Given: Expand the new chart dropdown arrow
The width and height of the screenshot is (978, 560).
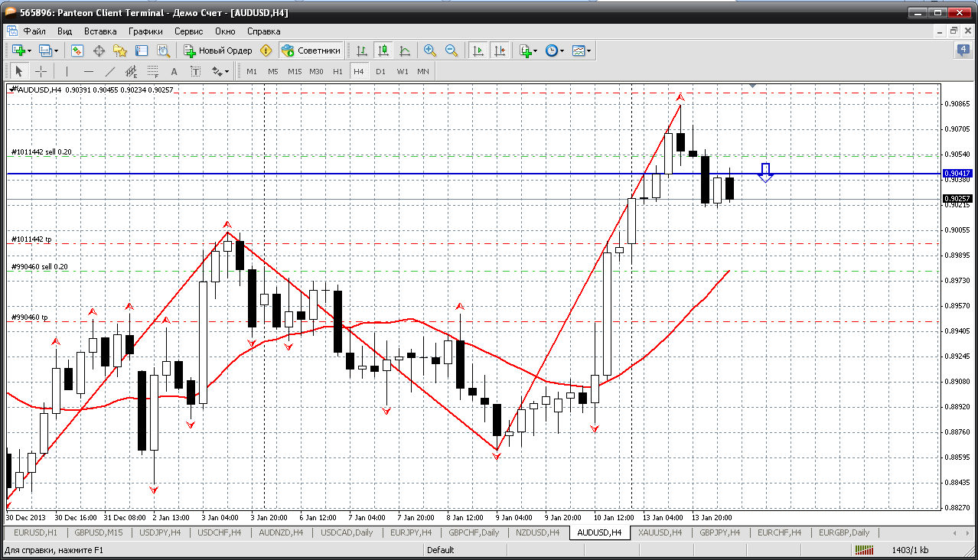Looking at the screenshot, I should point(30,50).
